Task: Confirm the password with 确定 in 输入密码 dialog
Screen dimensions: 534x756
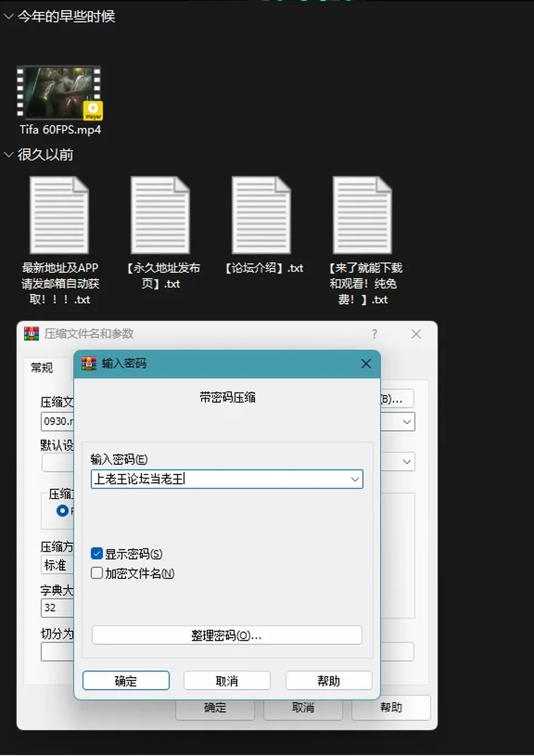Action: (x=126, y=681)
